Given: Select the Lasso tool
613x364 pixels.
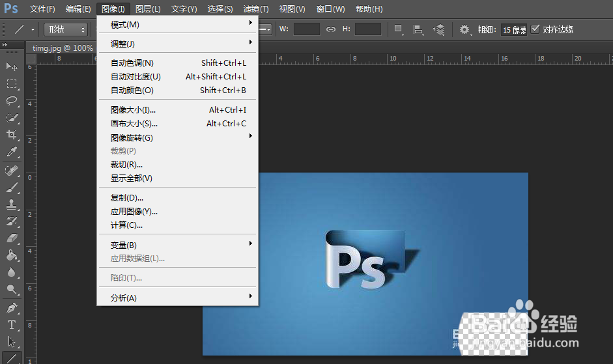Looking at the screenshot, I should pos(12,100).
